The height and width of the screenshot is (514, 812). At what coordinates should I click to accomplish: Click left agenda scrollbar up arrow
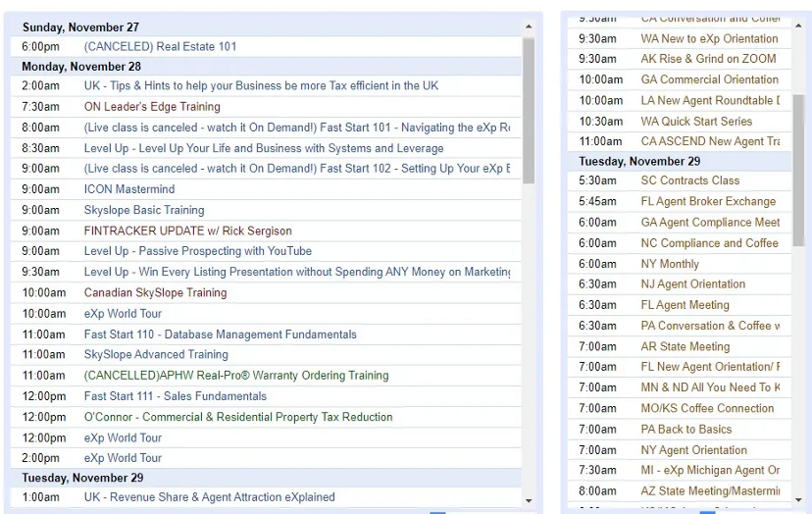coord(529,27)
